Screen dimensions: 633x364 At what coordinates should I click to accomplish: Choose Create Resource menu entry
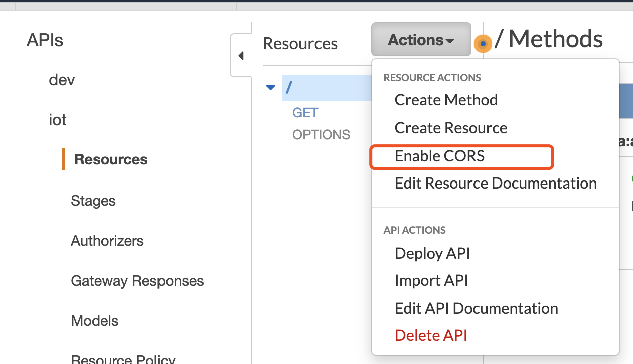451,128
